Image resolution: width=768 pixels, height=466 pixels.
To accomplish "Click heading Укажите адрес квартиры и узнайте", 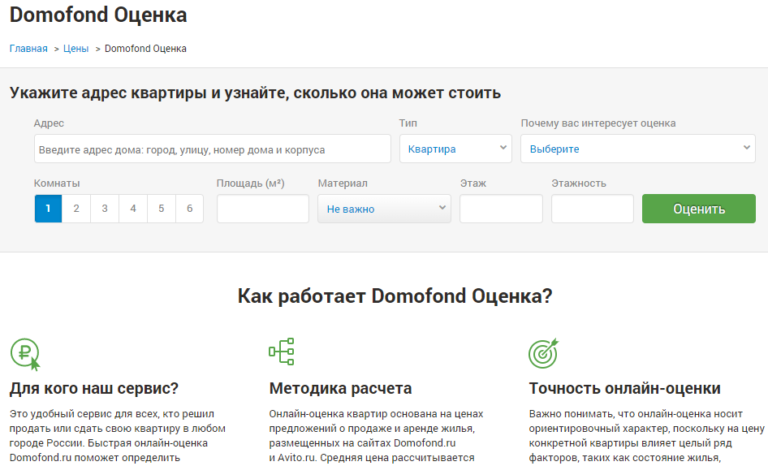I will tap(255, 93).
